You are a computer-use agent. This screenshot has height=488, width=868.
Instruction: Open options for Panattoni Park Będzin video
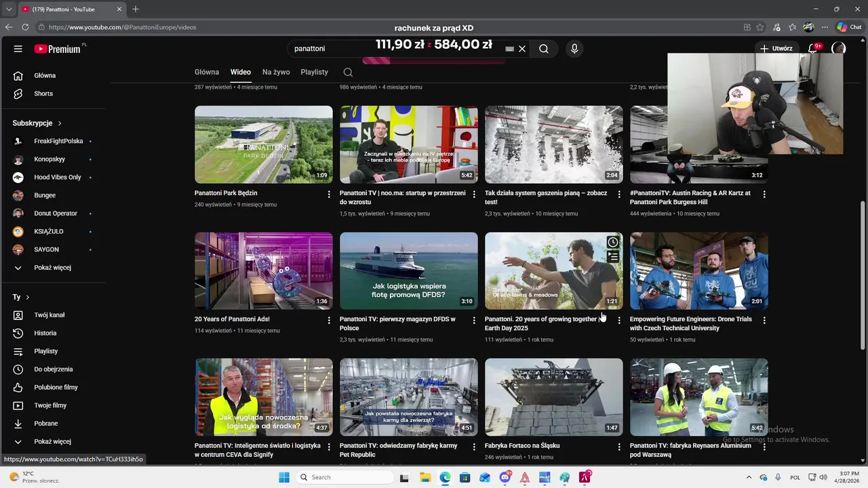(x=329, y=194)
